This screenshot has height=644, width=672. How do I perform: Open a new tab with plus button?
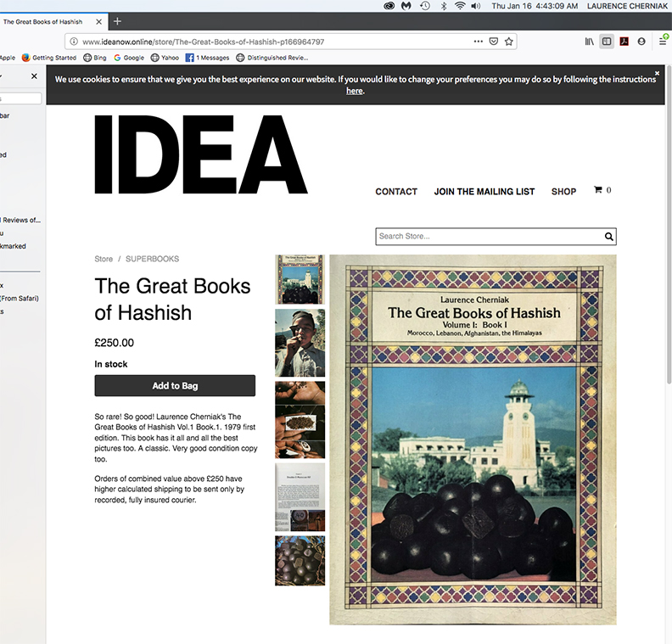117,21
